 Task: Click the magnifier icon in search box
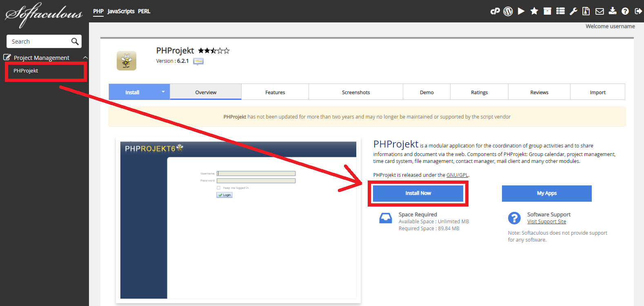pos(75,42)
